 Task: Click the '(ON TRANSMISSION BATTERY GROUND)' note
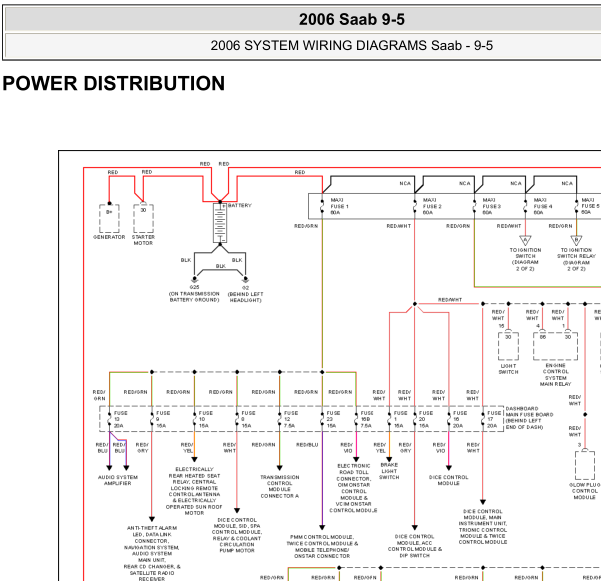click(x=194, y=297)
